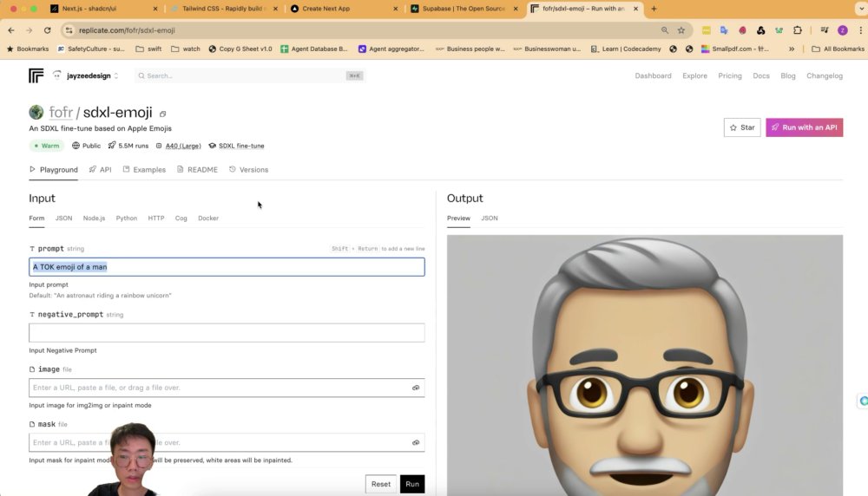
Task: Select the Form input tab
Action: pyautogui.click(x=36, y=218)
